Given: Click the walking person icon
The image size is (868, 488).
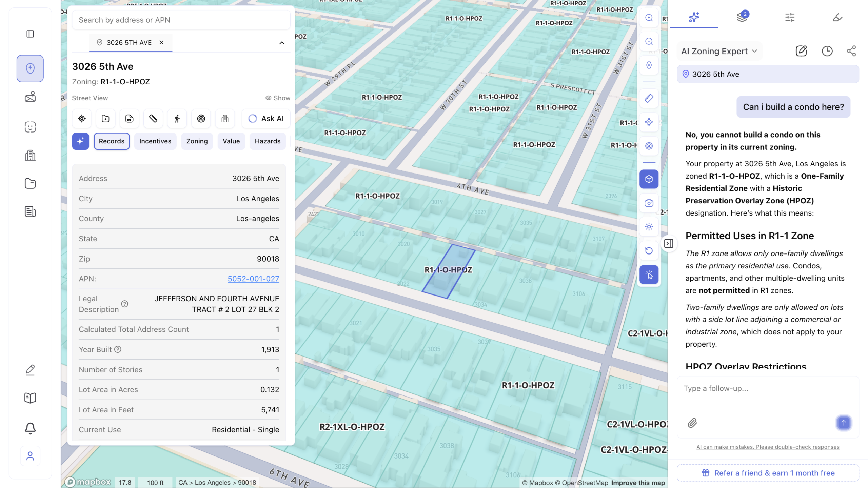Looking at the screenshot, I should pos(177,119).
